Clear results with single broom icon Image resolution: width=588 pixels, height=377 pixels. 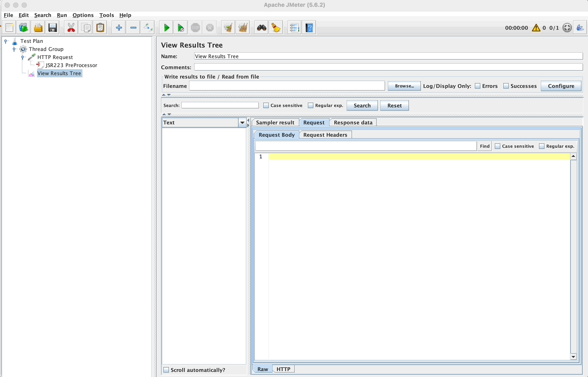click(228, 28)
